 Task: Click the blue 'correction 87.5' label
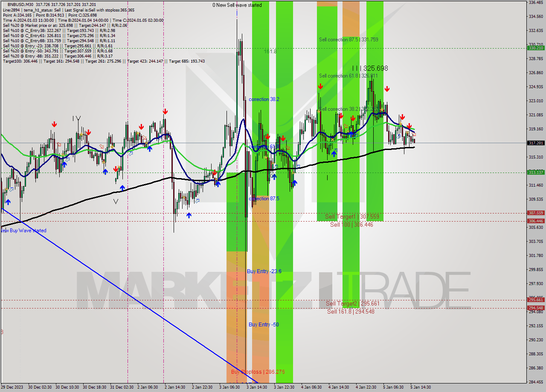click(264, 199)
